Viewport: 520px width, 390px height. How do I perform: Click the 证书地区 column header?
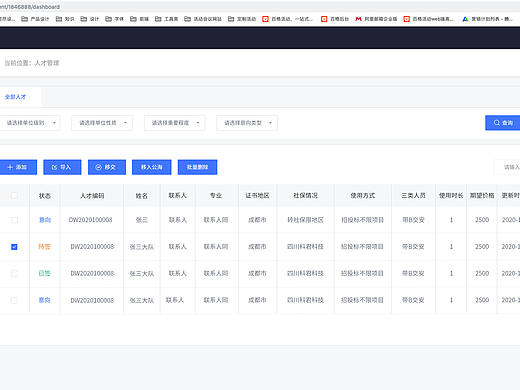[257, 196]
